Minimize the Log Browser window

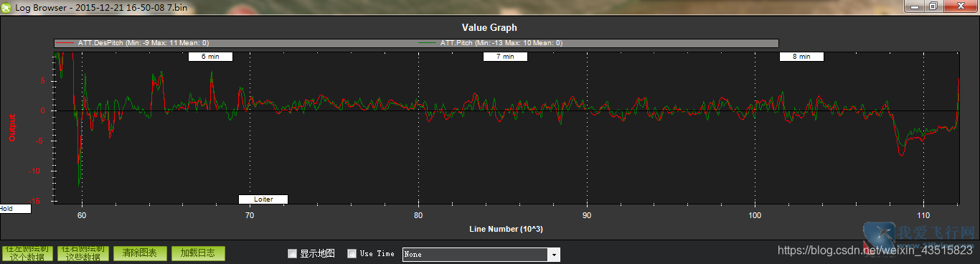pyautogui.click(x=914, y=6)
